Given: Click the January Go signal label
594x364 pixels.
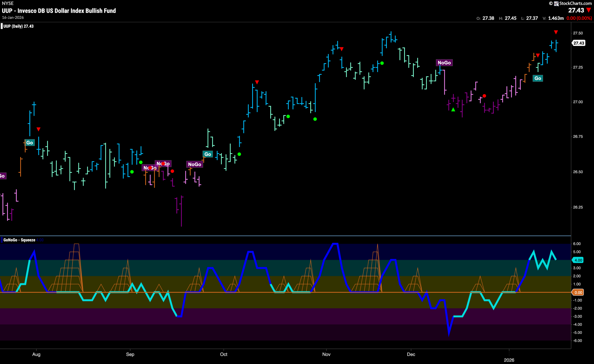Looking at the screenshot, I should (538, 78).
